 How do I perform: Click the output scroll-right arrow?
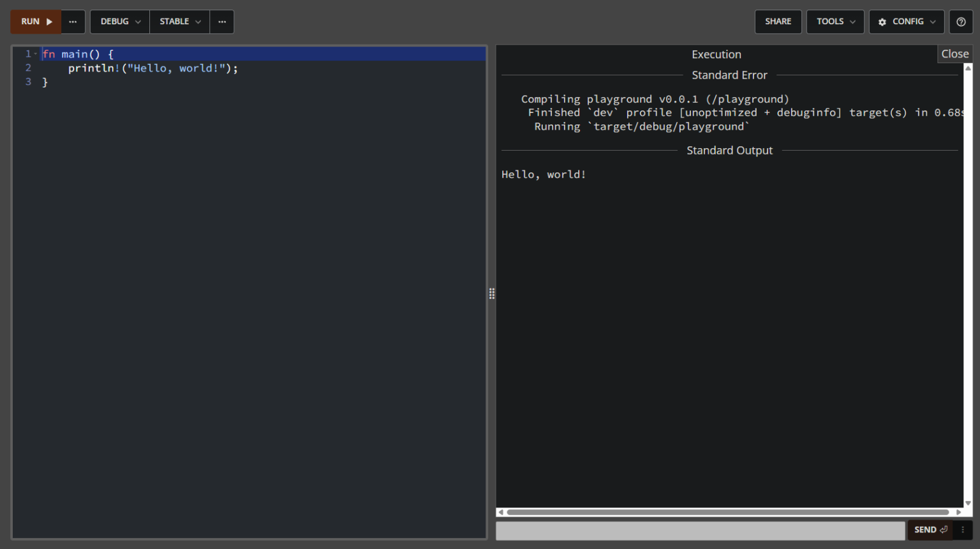tap(958, 512)
